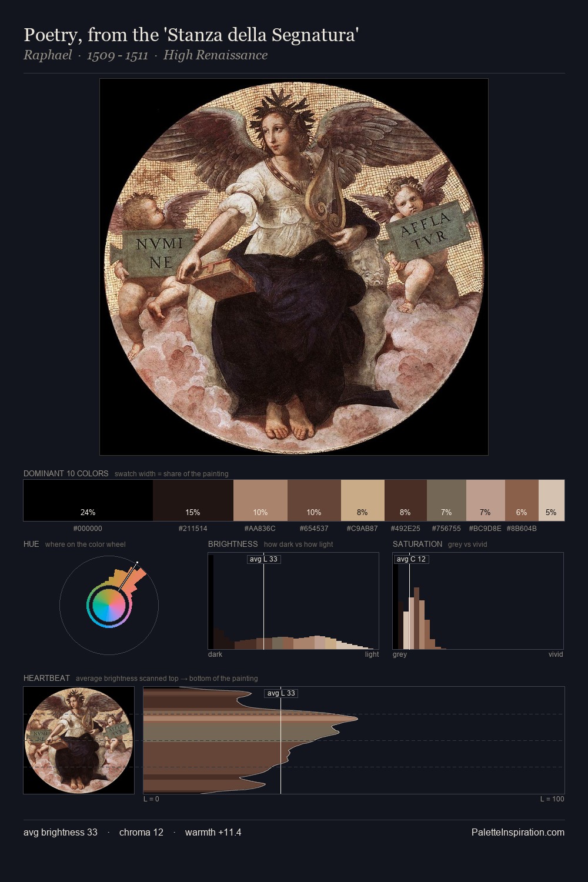Click the #211514 hex code label
The width and height of the screenshot is (588, 882).
193,529
